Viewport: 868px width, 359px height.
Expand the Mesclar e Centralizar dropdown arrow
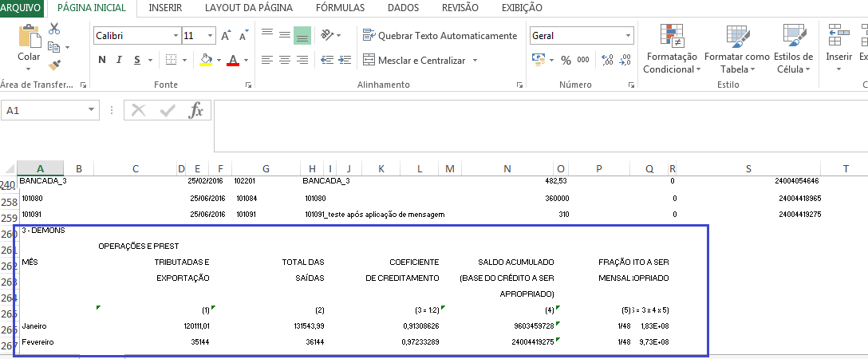[x=475, y=61]
